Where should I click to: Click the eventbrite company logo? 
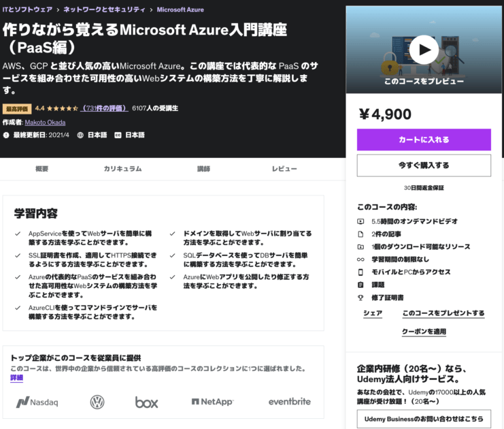pos(290,402)
